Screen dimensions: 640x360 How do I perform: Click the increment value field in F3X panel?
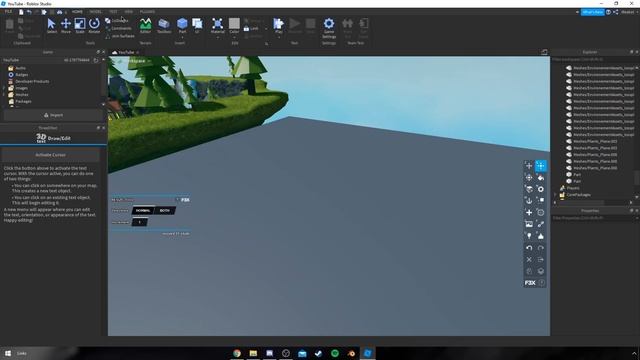pos(140,222)
